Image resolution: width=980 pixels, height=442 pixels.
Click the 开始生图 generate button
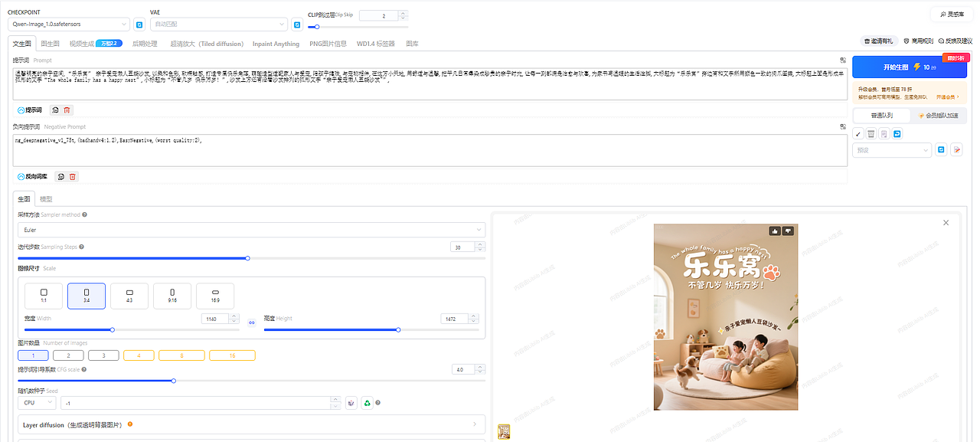tap(909, 67)
